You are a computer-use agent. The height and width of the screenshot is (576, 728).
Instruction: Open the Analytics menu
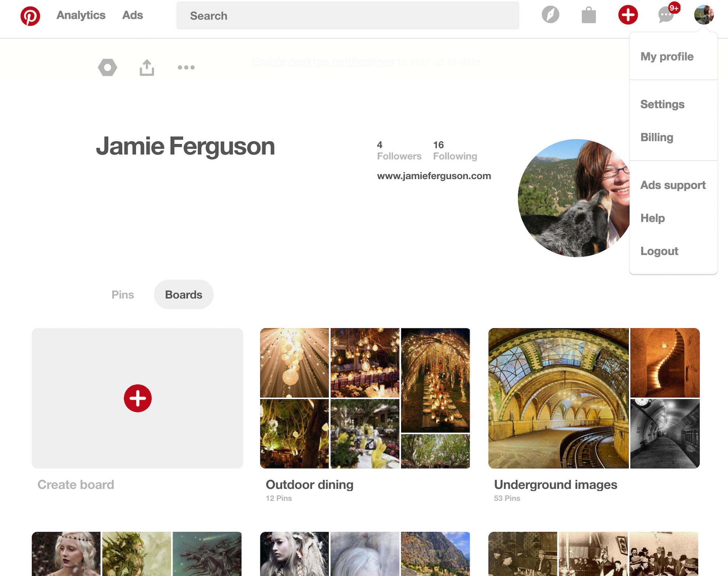[81, 15]
